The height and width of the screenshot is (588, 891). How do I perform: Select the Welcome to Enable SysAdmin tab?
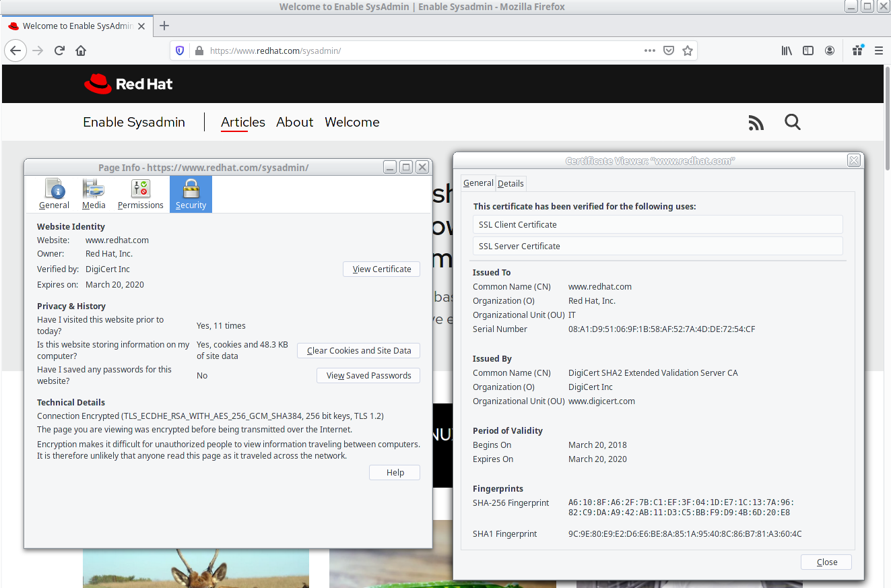[76, 26]
